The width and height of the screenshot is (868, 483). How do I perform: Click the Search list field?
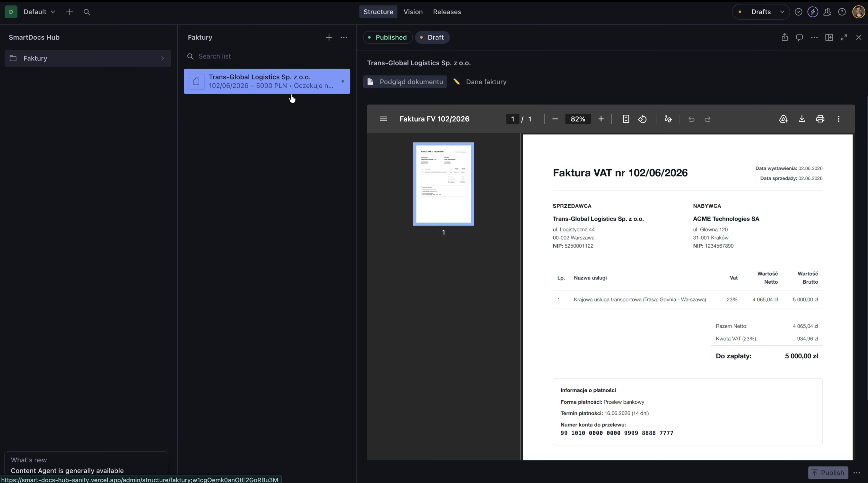(267, 56)
